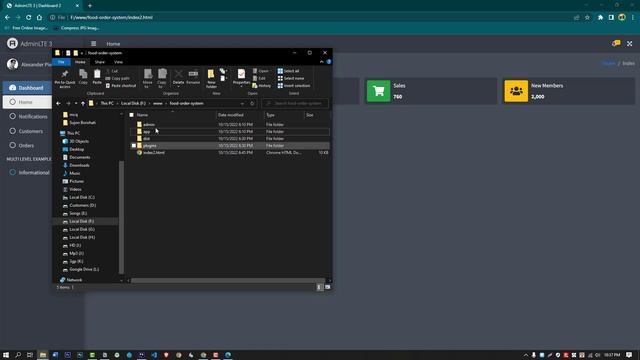Select Local Disk (C:) in navigation pane
Viewport: 640px width, 360px height.
pyautogui.click(x=82, y=198)
